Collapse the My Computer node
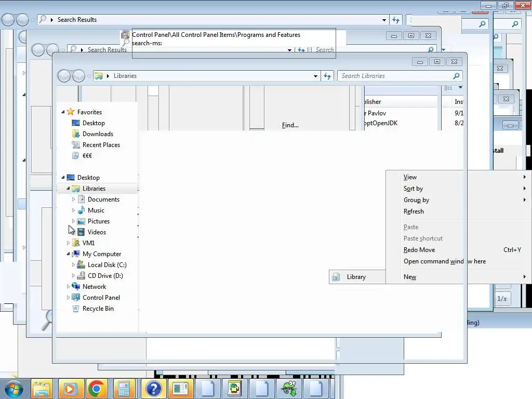 pos(68,254)
